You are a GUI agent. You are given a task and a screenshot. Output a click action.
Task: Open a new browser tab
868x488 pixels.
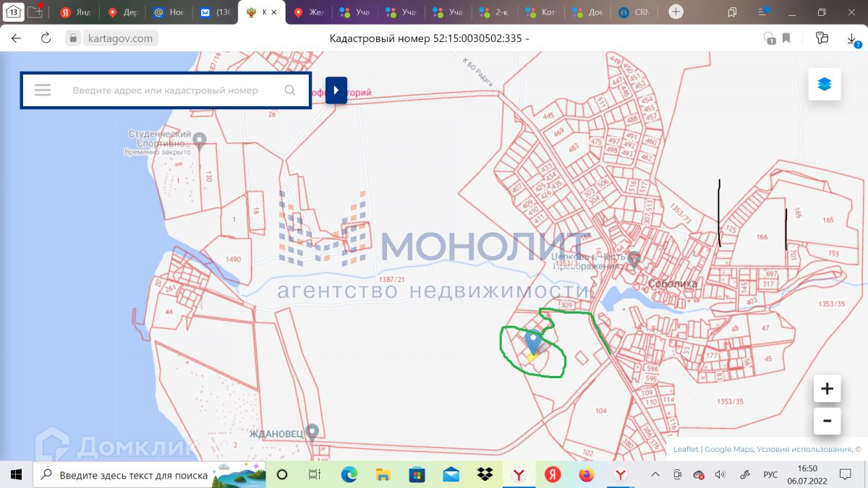(676, 12)
